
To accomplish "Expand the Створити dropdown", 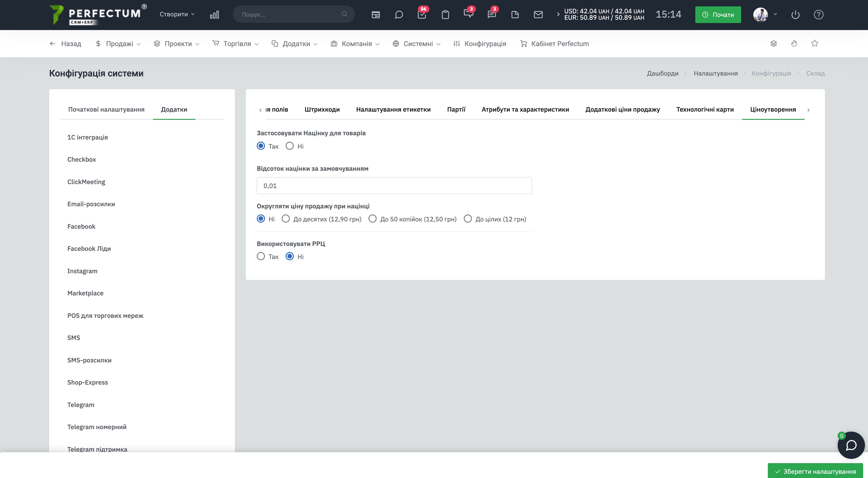I will click(177, 14).
